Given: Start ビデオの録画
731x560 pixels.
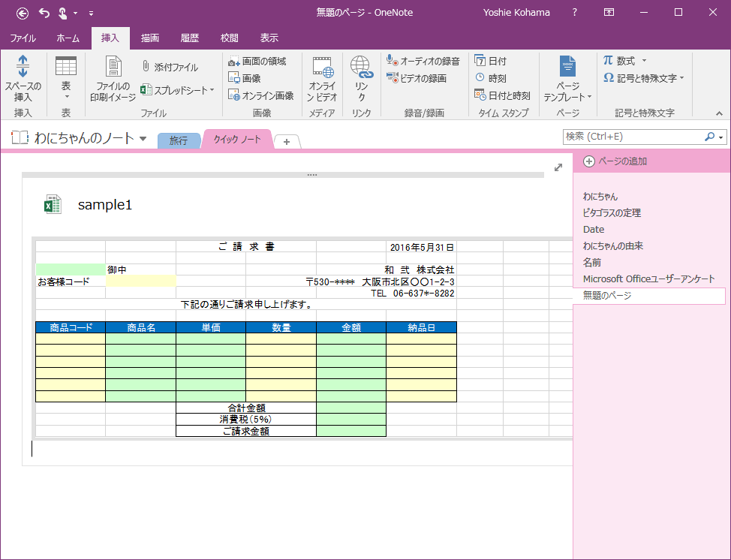Looking at the screenshot, I should click(417, 78).
